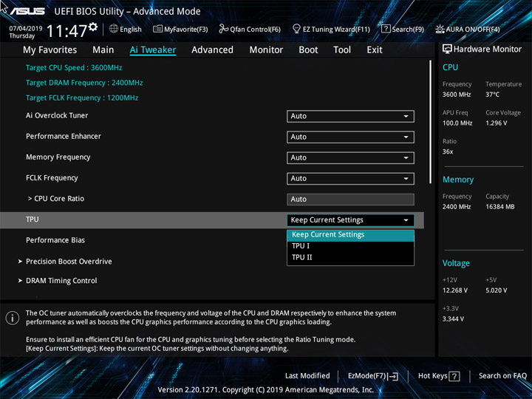Click Target FCLK Frequency : 1200MHz text
532x399 pixels.
pyautogui.click(x=82, y=98)
